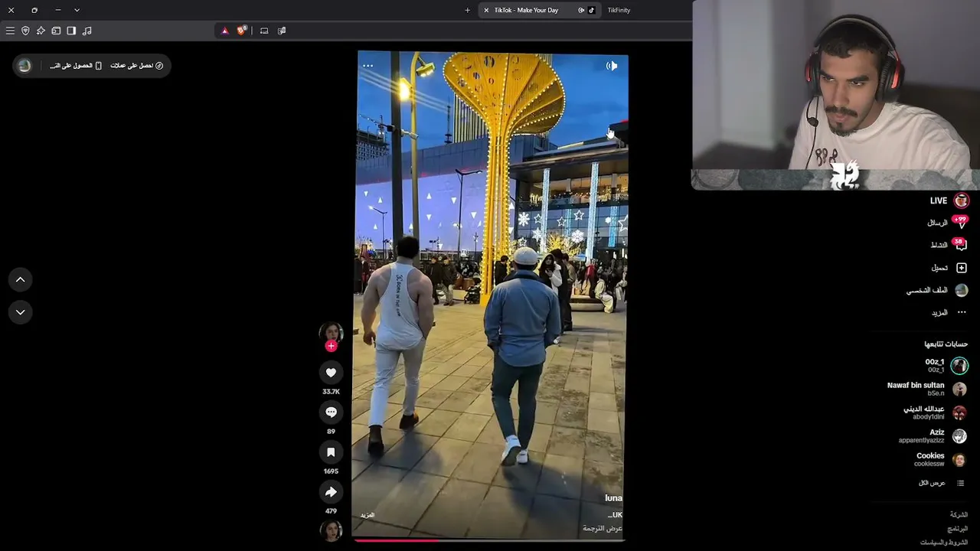Open the browser hamburger menu
The width and height of the screenshot is (980, 551).
coord(10,31)
